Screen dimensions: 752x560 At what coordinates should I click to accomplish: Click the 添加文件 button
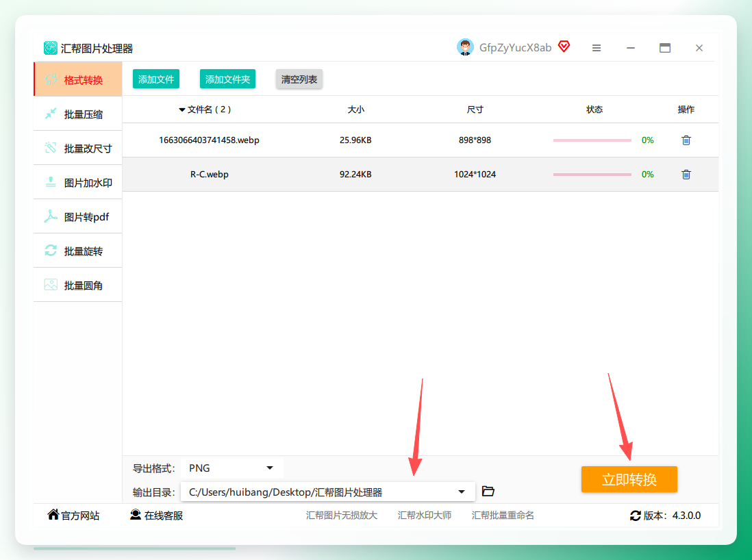156,79
